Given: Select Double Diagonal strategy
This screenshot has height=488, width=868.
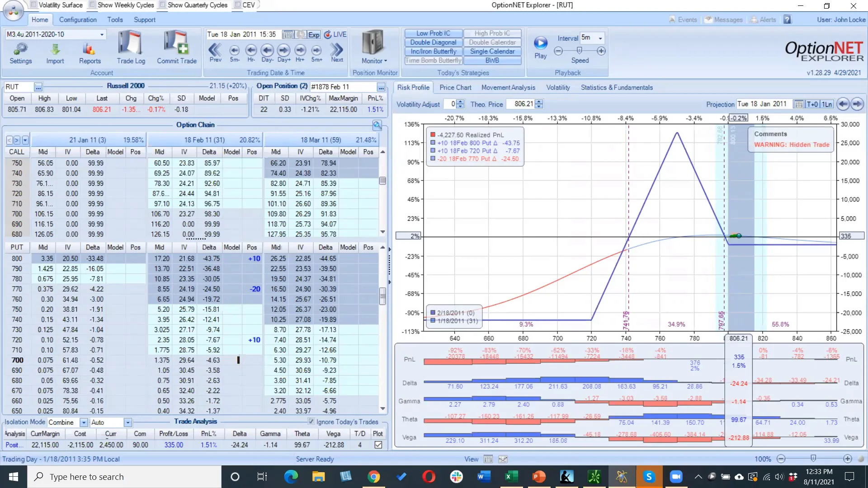Looking at the screenshot, I should [x=433, y=42].
